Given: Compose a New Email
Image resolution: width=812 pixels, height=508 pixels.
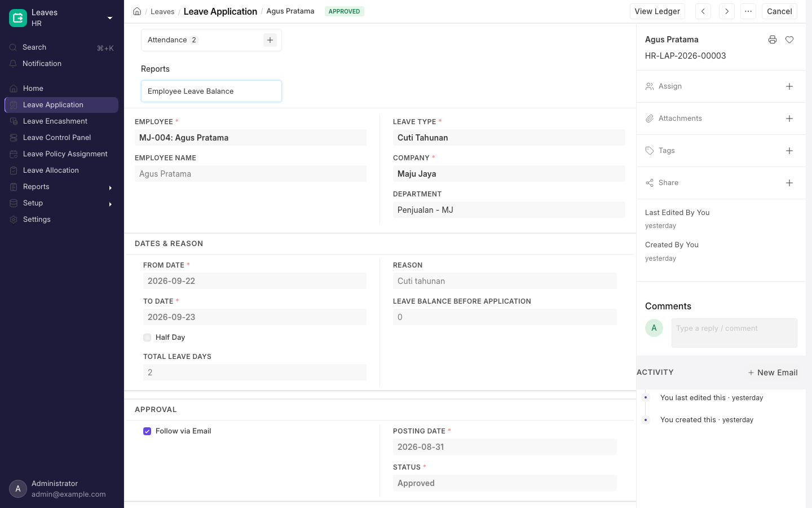Looking at the screenshot, I should pyautogui.click(x=773, y=373).
